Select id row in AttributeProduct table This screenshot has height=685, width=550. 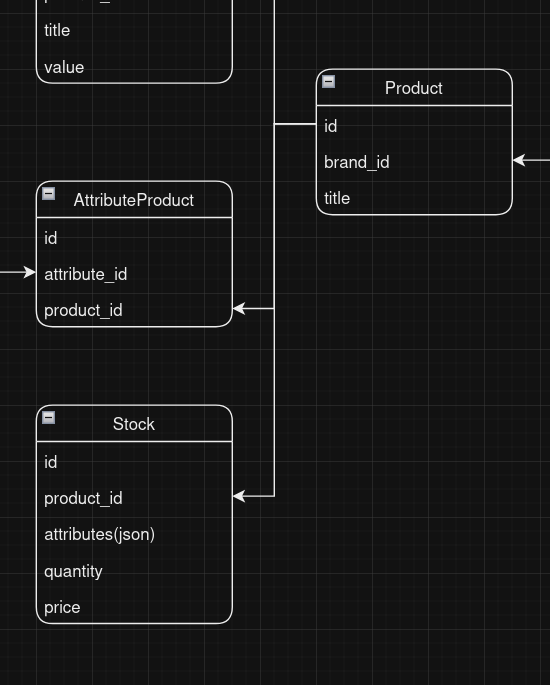coord(134,238)
